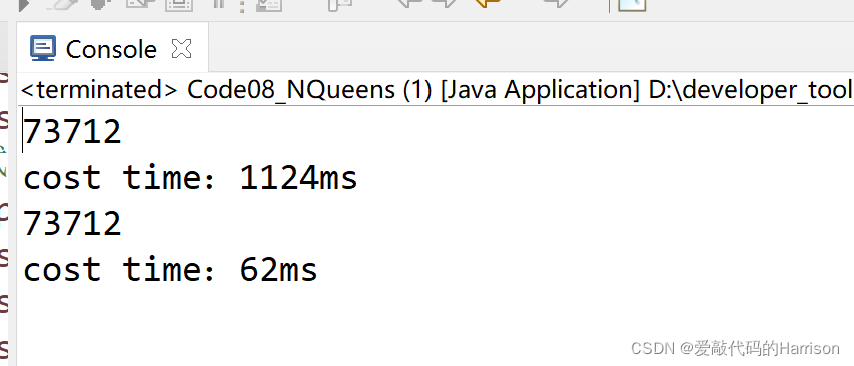Click the 73712 output above 62ms line

(x=72, y=224)
